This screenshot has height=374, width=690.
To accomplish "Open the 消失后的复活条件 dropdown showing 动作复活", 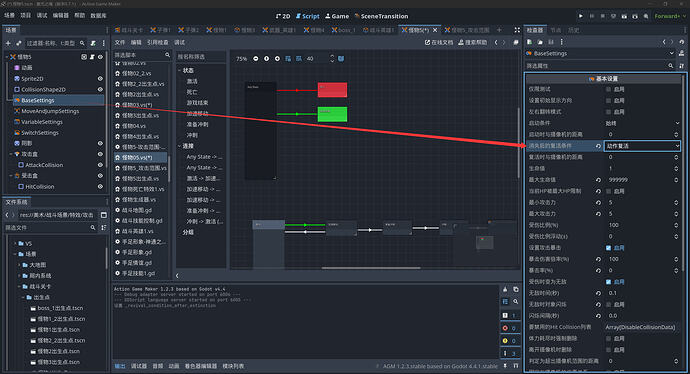I will coord(642,146).
